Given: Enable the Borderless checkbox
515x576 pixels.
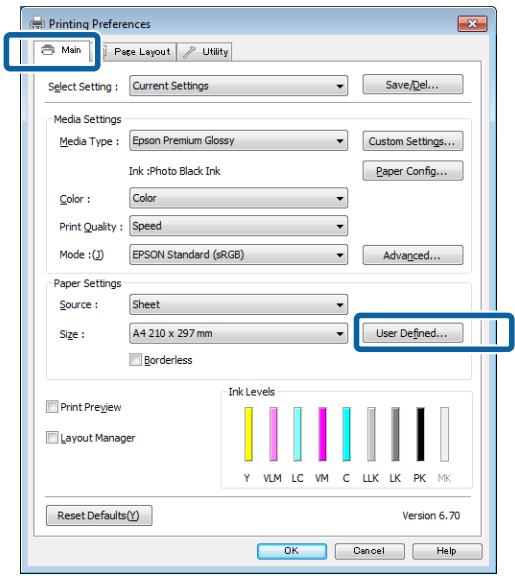Looking at the screenshot, I should [x=135, y=360].
